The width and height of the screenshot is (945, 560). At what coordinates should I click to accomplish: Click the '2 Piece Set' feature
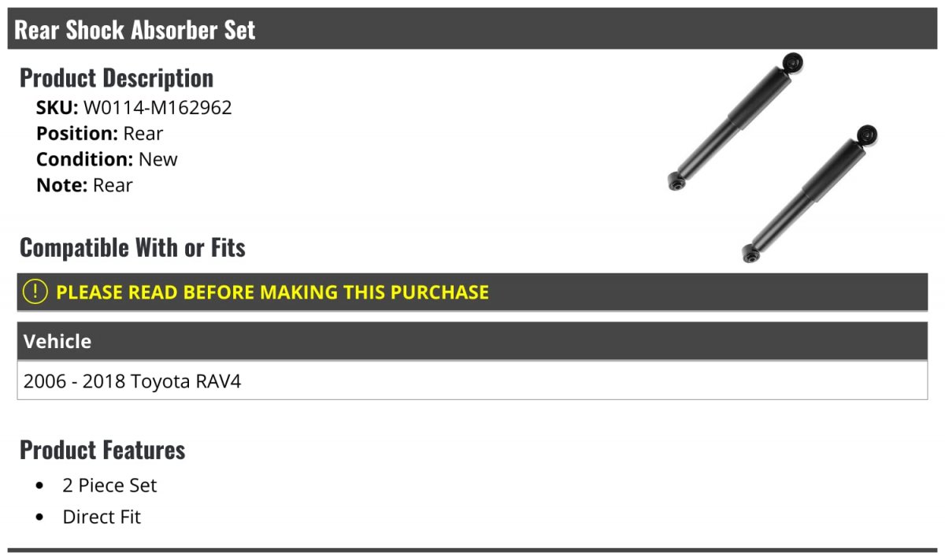tap(109, 485)
